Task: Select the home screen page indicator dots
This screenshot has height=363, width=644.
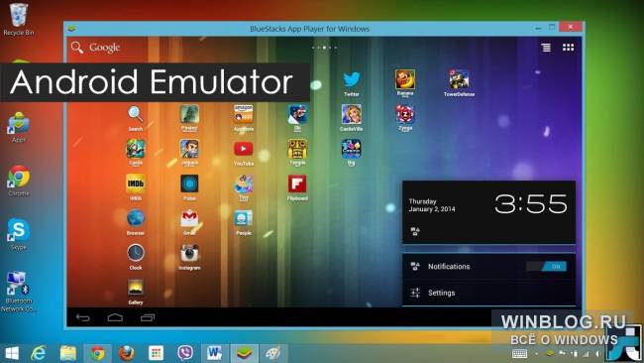Action: click(x=324, y=48)
